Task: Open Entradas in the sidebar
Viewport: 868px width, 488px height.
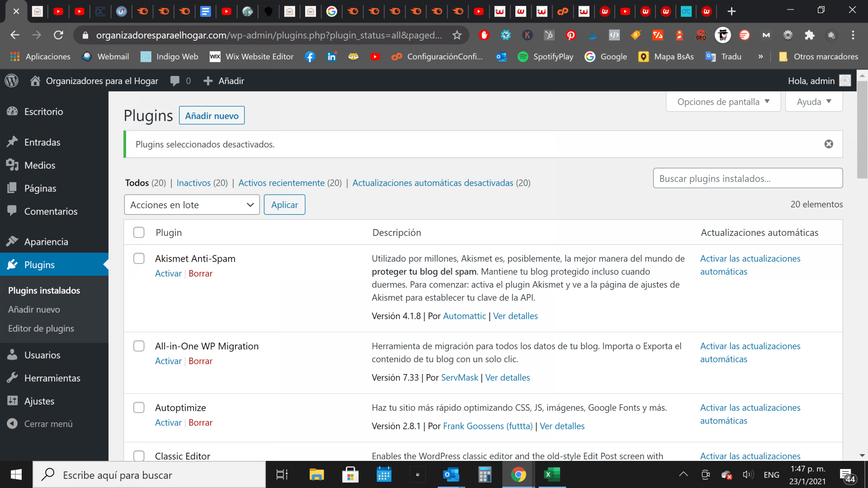Action: (42, 142)
